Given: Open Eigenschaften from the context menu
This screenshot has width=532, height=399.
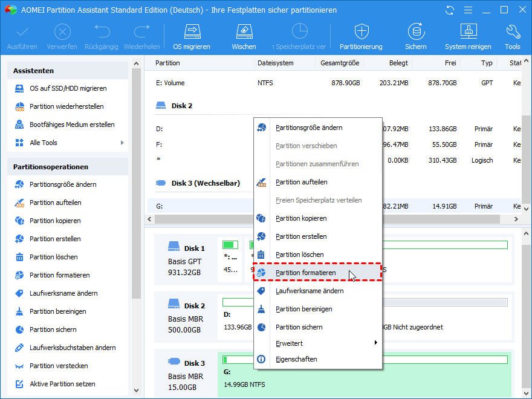Looking at the screenshot, I should pos(296,359).
